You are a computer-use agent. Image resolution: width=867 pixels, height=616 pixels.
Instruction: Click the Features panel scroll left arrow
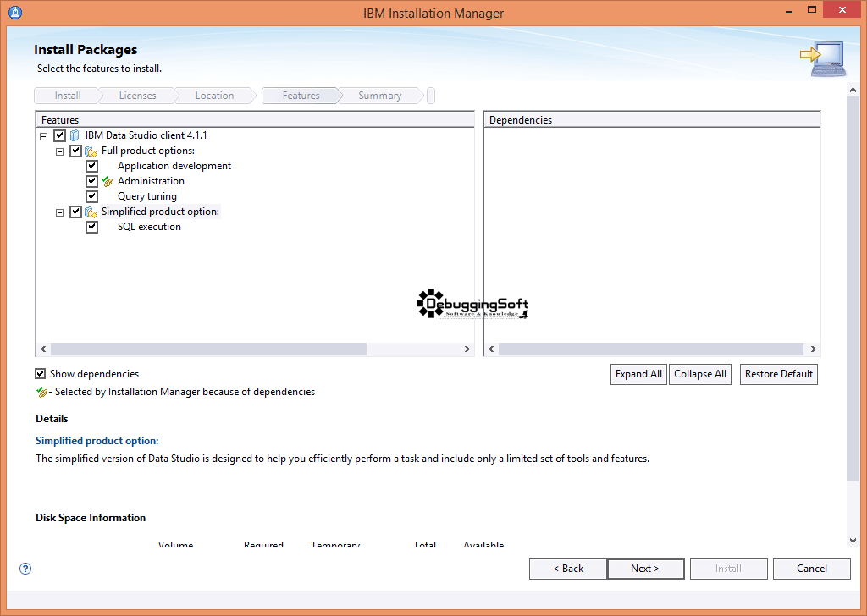coord(43,349)
